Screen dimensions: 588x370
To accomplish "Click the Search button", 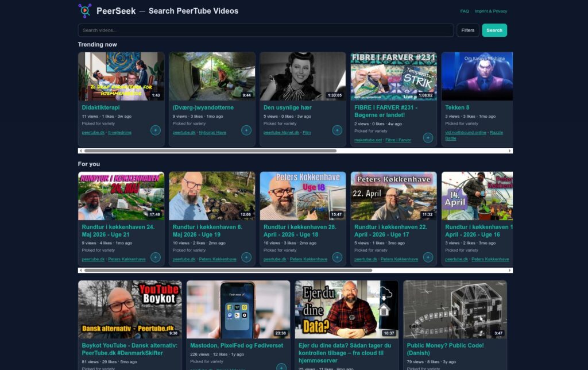I will pyautogui.click(x=494, y=30).
